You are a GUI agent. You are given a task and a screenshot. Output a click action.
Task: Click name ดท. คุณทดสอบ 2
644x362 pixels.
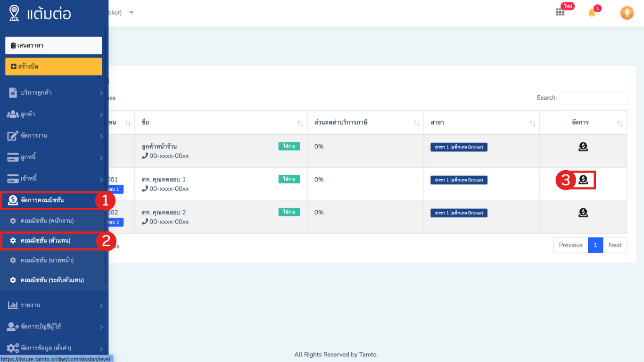tap(164, 213)
